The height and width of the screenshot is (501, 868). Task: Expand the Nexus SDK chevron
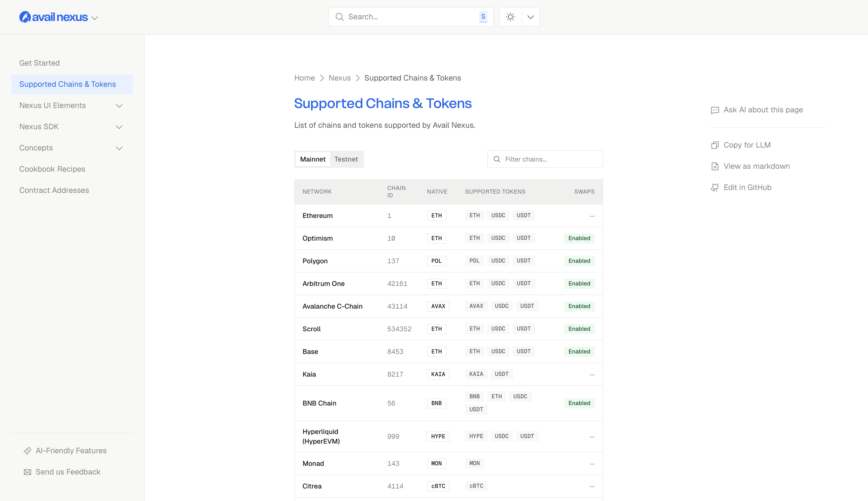coord(119,127)
